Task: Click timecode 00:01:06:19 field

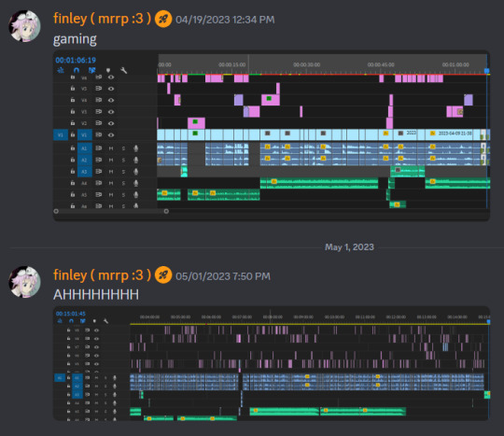Action: coord(76,60)
